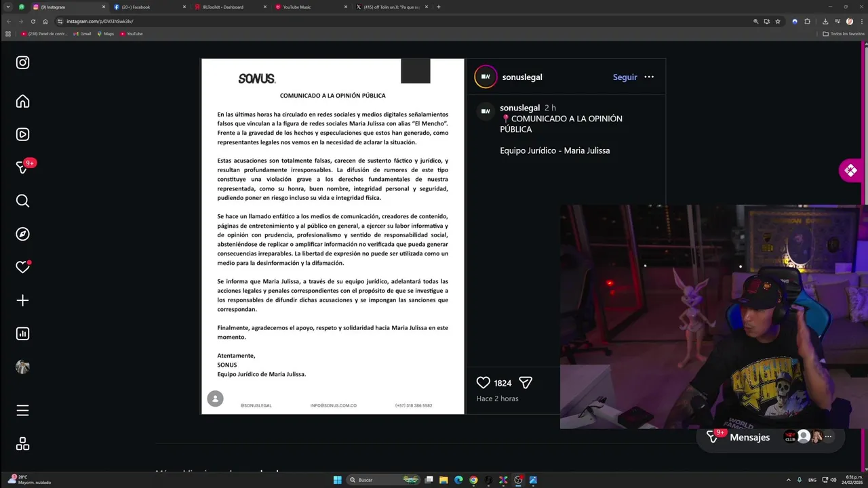Show hidden system tray icons chevron

coord(788,480)
